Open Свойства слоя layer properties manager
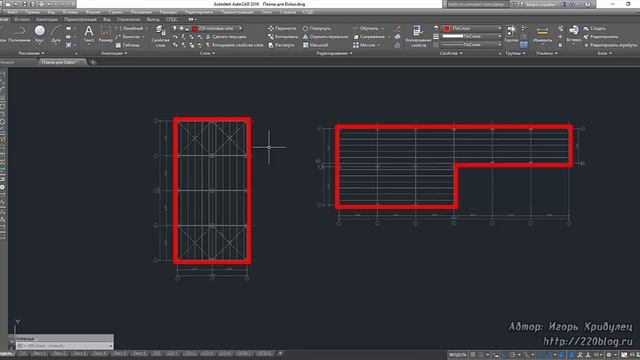 click(x=160, y=36)
